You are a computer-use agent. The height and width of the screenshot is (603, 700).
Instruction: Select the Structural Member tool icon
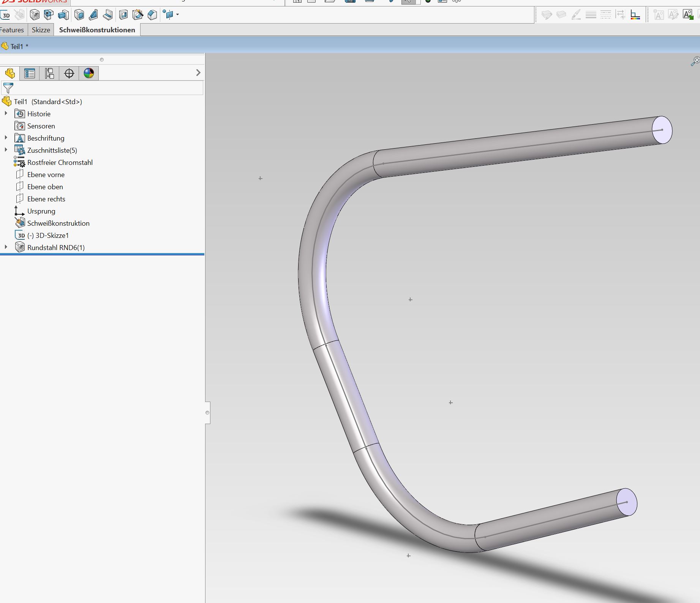point(35,15)
